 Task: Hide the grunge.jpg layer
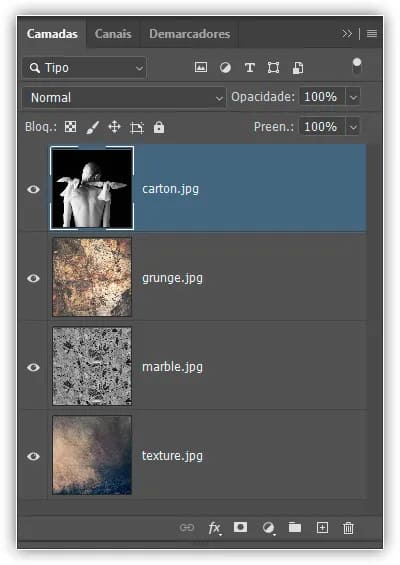coord(34,278)
